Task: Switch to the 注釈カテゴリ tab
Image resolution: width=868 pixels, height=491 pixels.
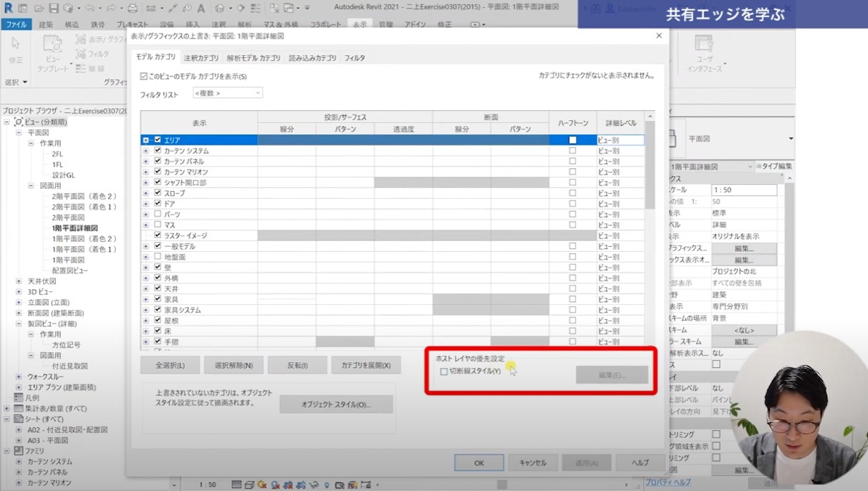Action: click(201, 58)
